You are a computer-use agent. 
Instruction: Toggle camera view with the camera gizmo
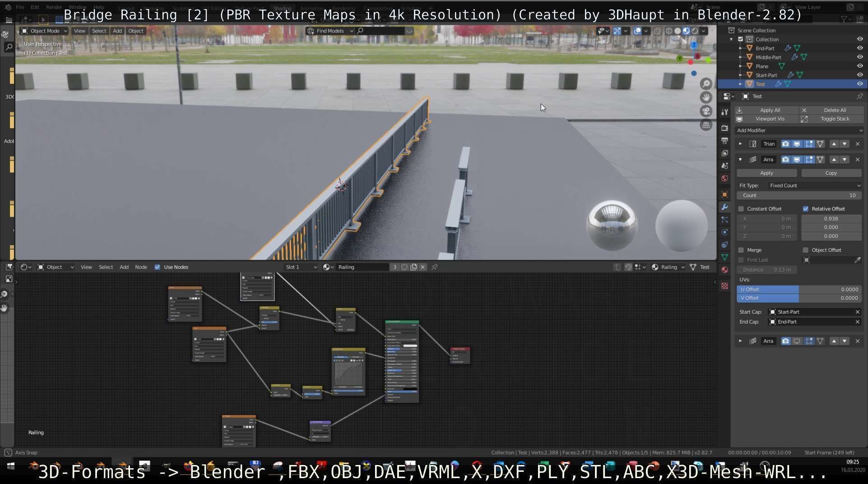(x=706, y=111)
